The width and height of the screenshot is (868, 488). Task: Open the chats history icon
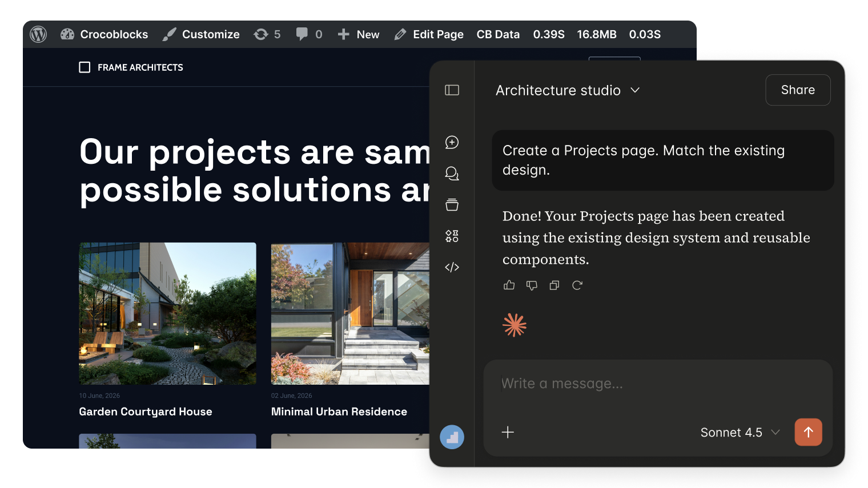(x=452, y=174)
